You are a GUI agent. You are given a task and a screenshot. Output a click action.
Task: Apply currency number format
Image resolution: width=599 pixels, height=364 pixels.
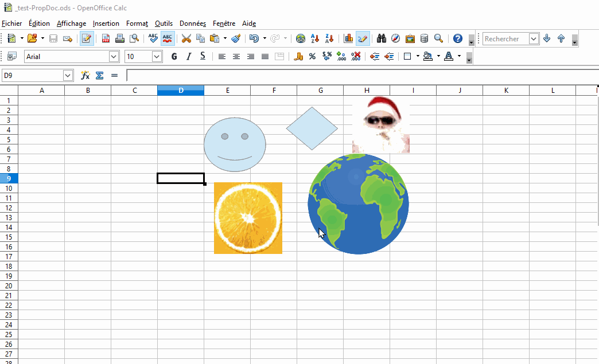(298, 57)
